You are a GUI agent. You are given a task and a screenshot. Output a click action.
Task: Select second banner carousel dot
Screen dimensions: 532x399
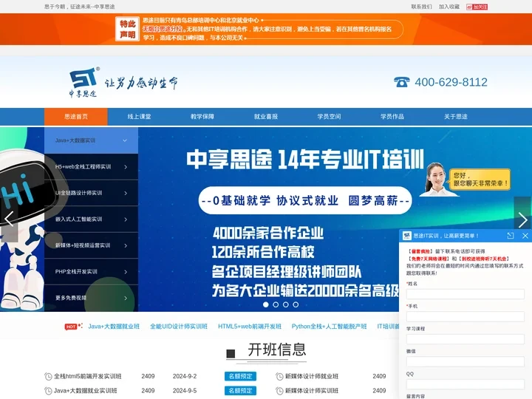[276, 304]
